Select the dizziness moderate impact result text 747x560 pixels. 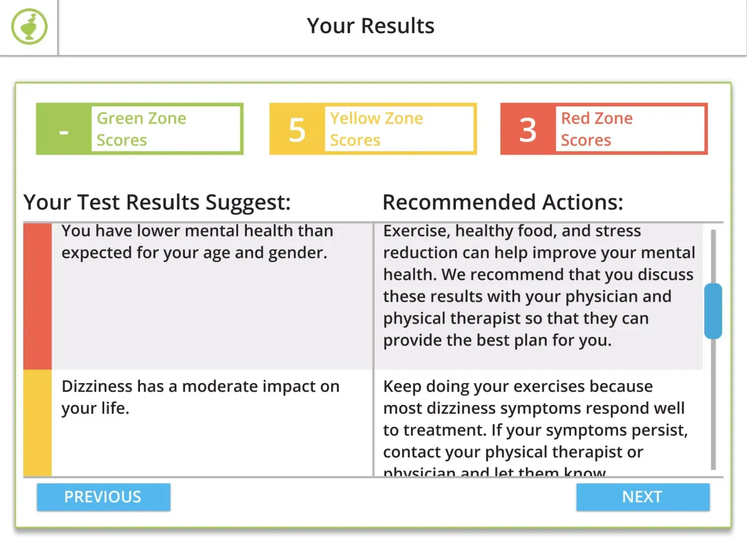(x=200, y=397)
